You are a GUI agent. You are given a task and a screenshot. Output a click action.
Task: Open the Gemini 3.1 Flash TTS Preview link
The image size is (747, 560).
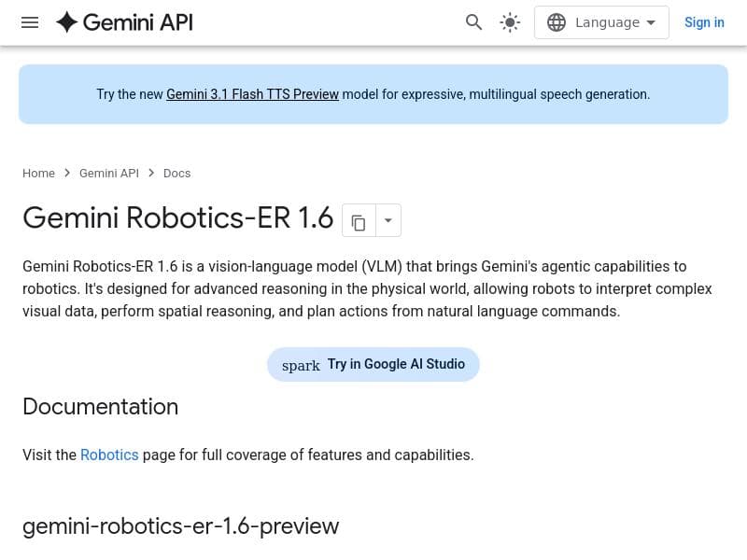252,94
